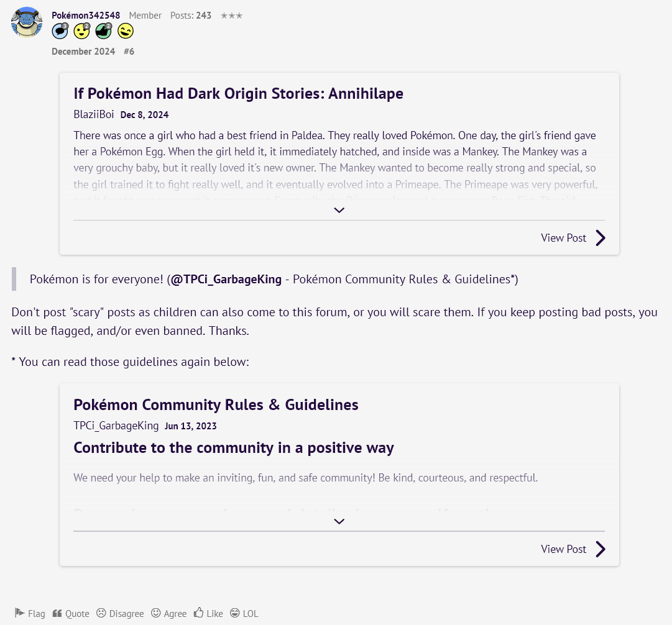Click the three-star rank indicator
The image size is (672, 625).
[x=231, y=16]
